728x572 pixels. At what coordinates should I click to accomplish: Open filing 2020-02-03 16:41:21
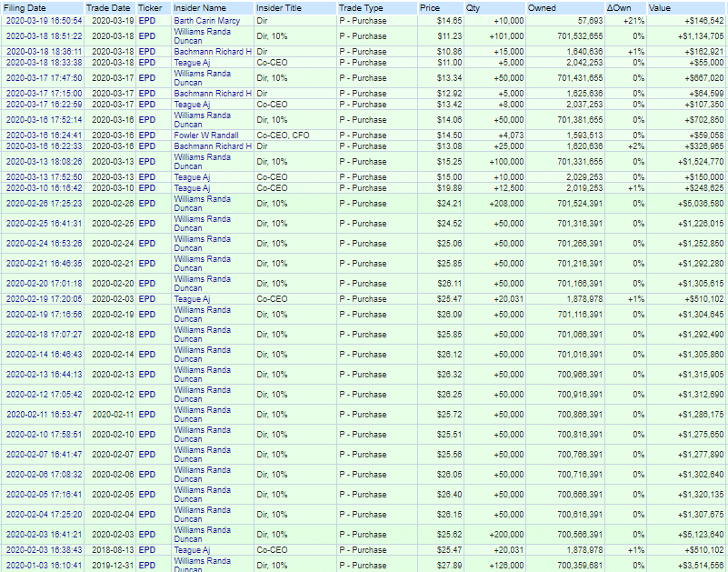click(45, 535)
